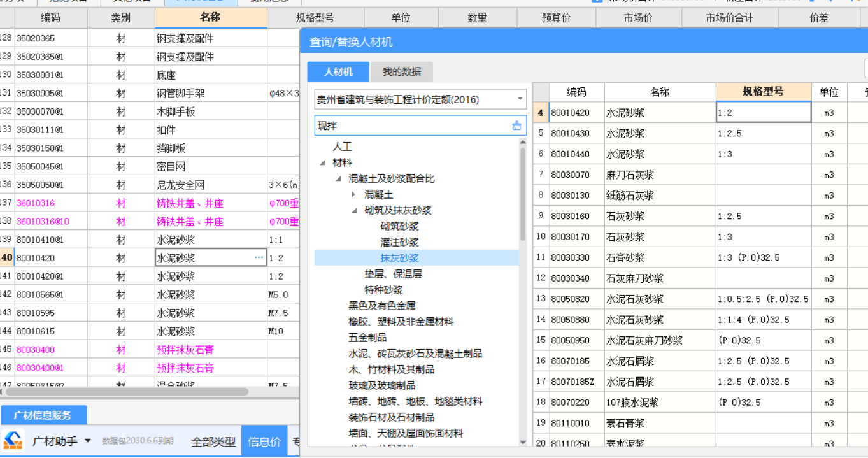The height and width of the screenshot is (458, 868).
Task: Collapse the 砌筑及抹灰砂浆 node
Action: 354,210
